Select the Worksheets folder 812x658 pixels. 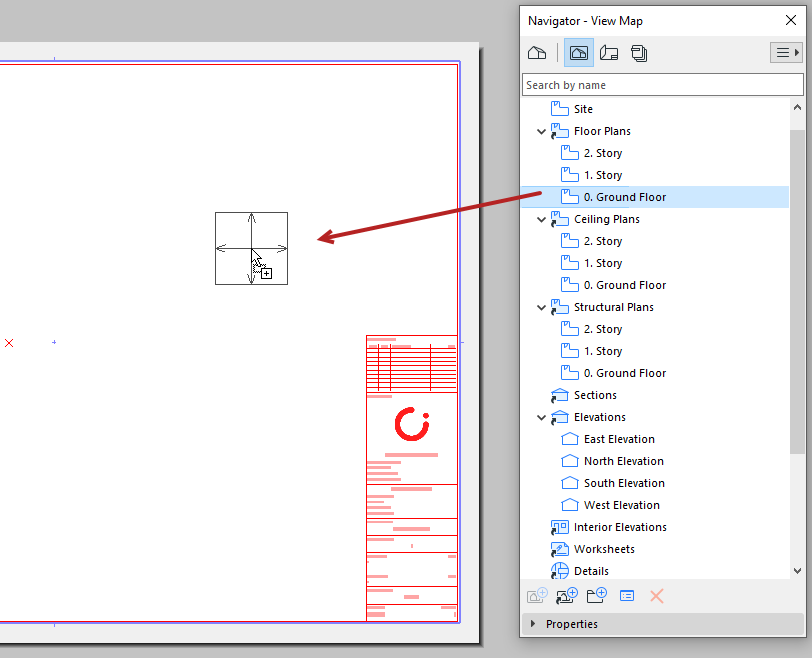click(604, 549)
